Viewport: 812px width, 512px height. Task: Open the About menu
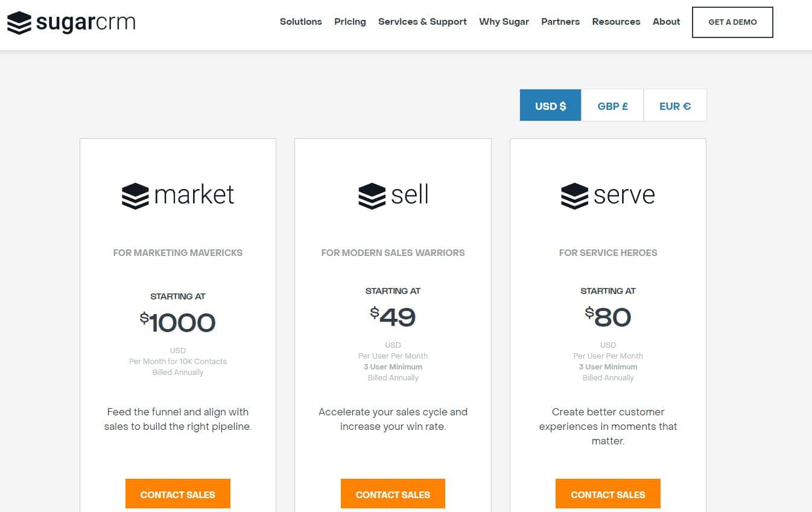click(666, 22)
